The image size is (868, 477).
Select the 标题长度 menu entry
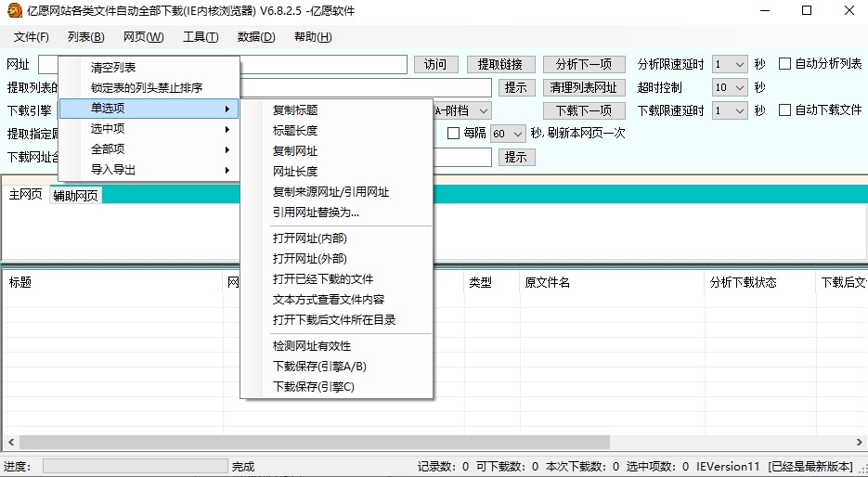pyautogui.click(x=337, y=131)
